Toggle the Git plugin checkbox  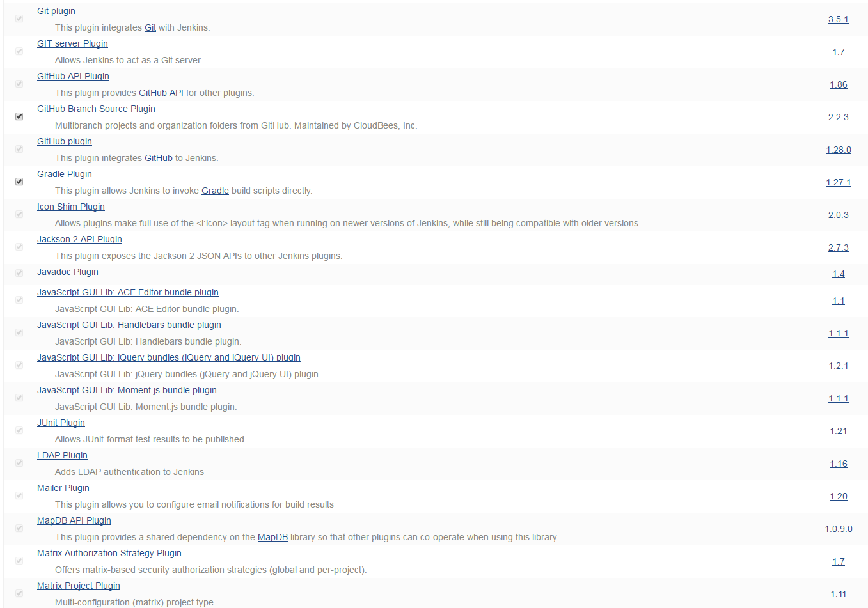point(19,19)
